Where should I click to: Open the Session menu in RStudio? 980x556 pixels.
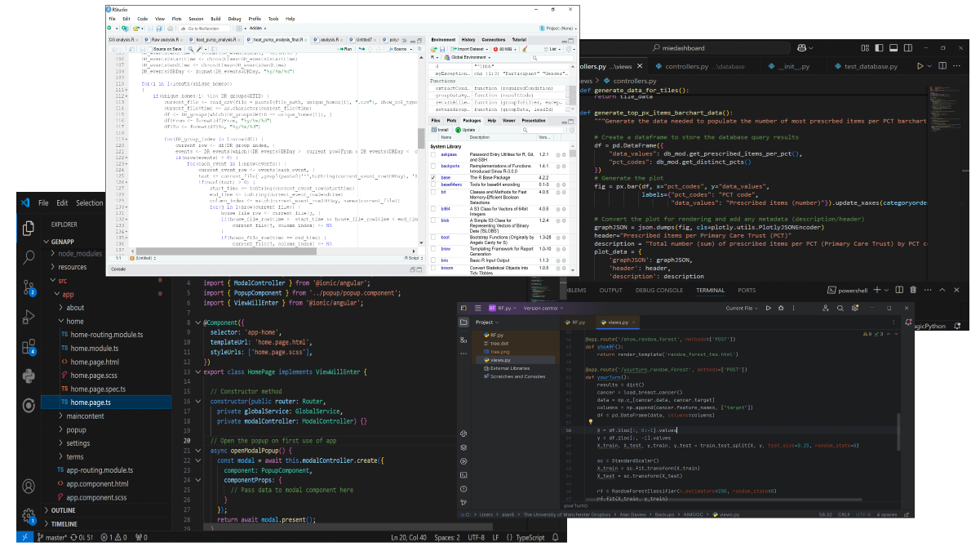coord(196,18)
